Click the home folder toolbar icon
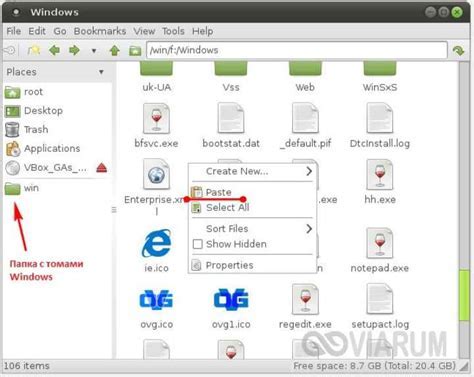The height and width of the screenshot is (377, 474). click(135, 51)
